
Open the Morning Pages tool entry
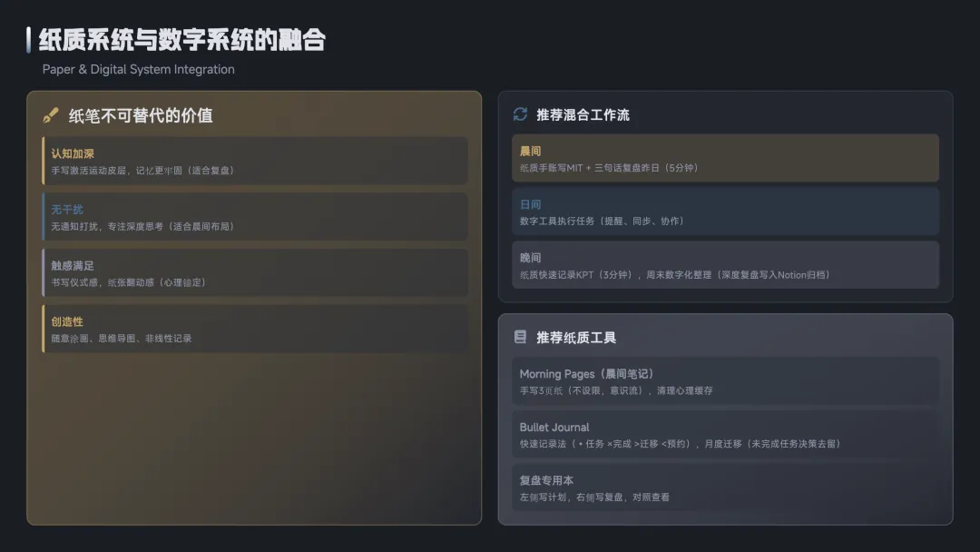(725, 380)
